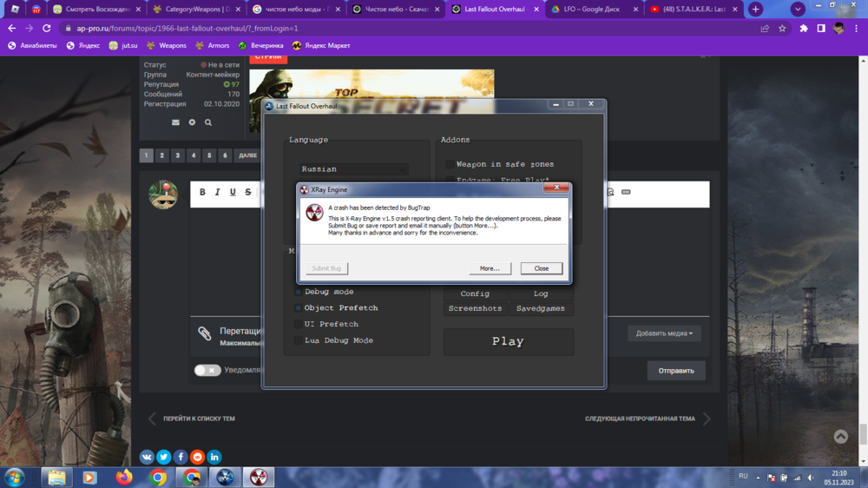Click the address bar URL
Viewport: 868px width, 488px height.
187,29
